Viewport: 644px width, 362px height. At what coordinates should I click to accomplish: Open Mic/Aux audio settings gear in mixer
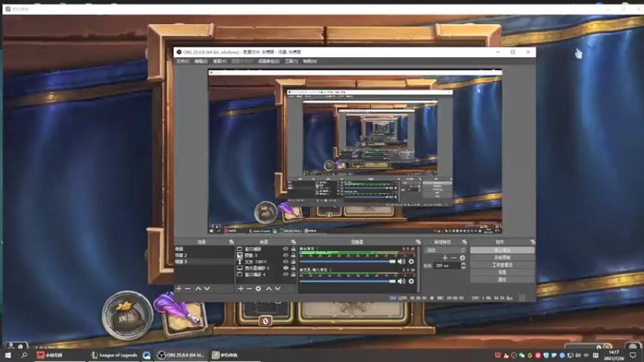click(x=411, y=281)
